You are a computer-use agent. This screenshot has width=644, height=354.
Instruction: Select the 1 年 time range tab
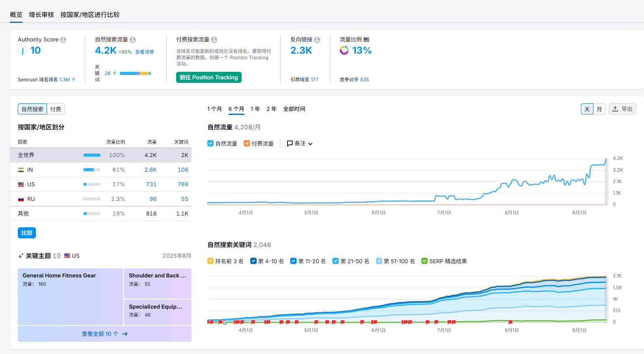(x=255, y=109)
